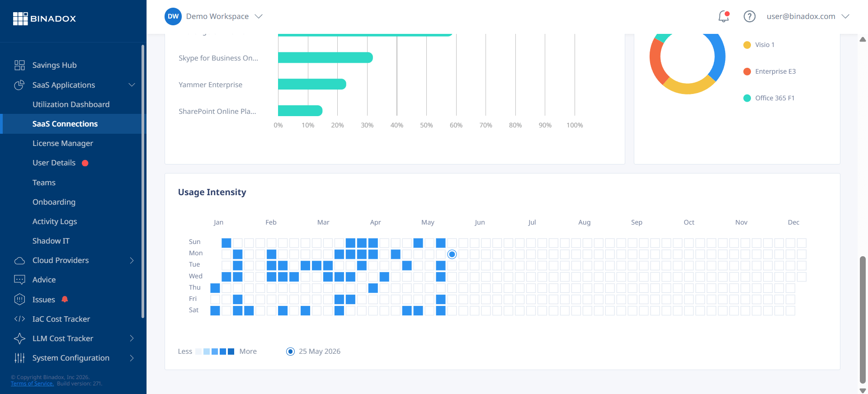
Task: Click the Advice chat icon
Action: click(x=19, y=280)
